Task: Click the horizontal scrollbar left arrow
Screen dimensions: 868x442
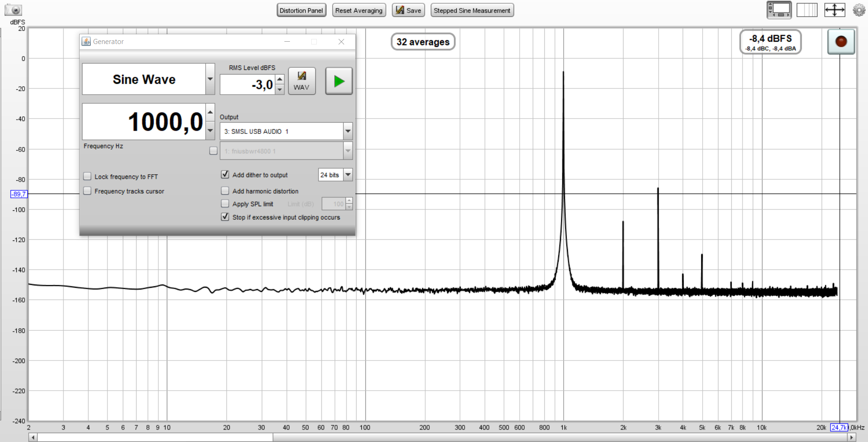Action: click(32, 437)
